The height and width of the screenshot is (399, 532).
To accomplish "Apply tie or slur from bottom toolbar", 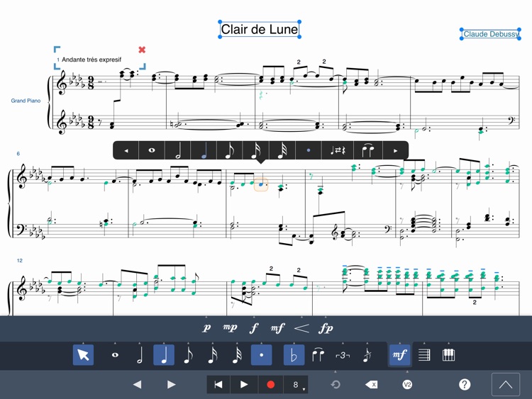I will click(x=318, y=355).
